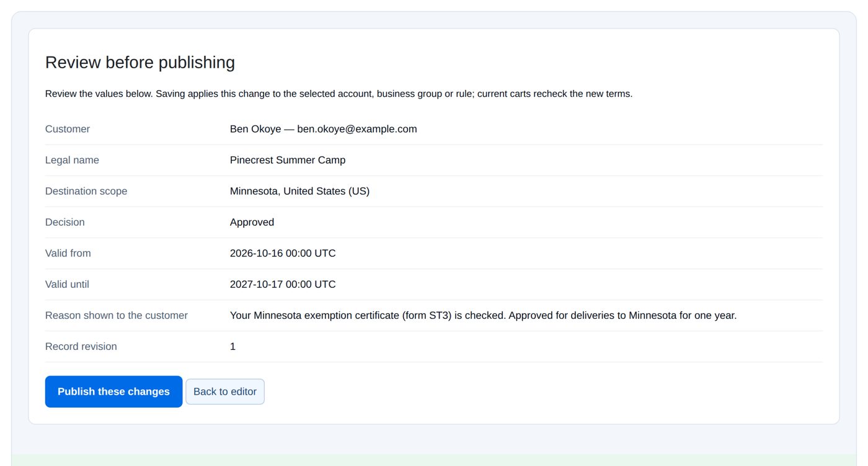Click the Valid until row label
The height and width of the screenshot is (466, 868).
(67, 284)
